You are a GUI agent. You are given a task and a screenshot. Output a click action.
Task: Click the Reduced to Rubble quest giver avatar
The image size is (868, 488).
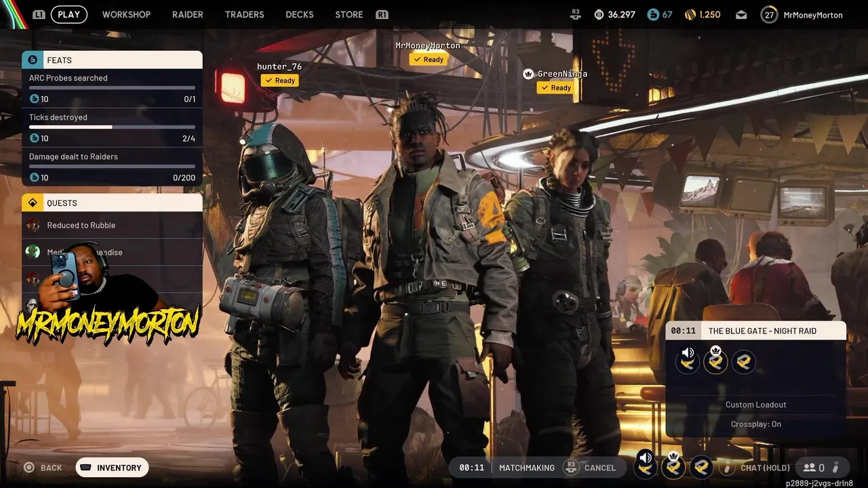(x=33, y=225)
